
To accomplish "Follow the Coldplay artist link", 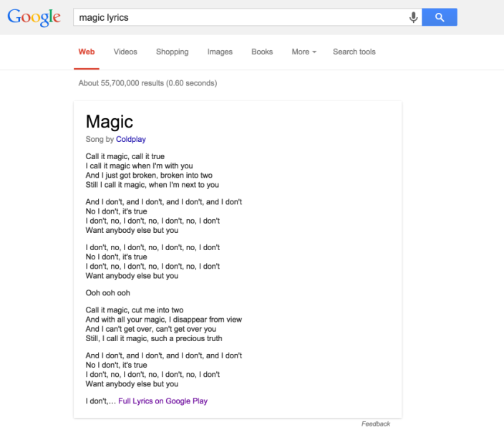I will click(x=131, y=139).
